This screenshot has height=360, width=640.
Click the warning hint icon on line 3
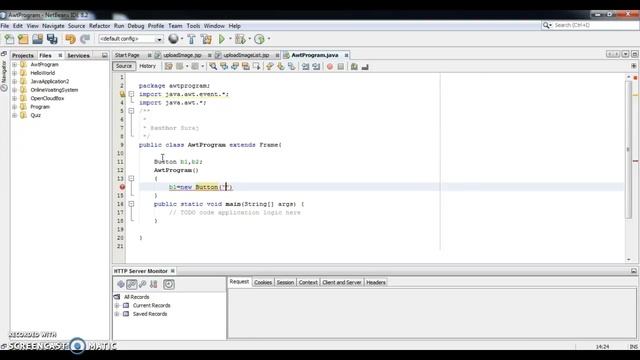click(x=122, y=94)
